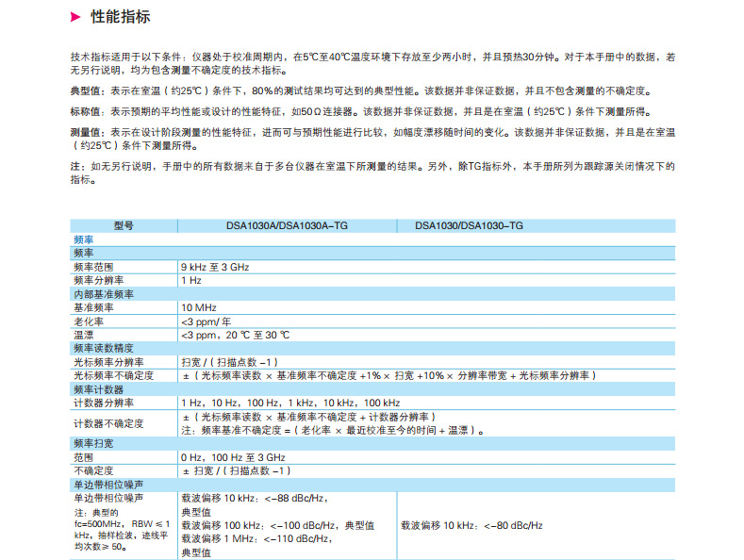The width and height of the screenshot is (744, 560).
Task: Click the 计数器不确定度 row label
Action: point(108,423)
